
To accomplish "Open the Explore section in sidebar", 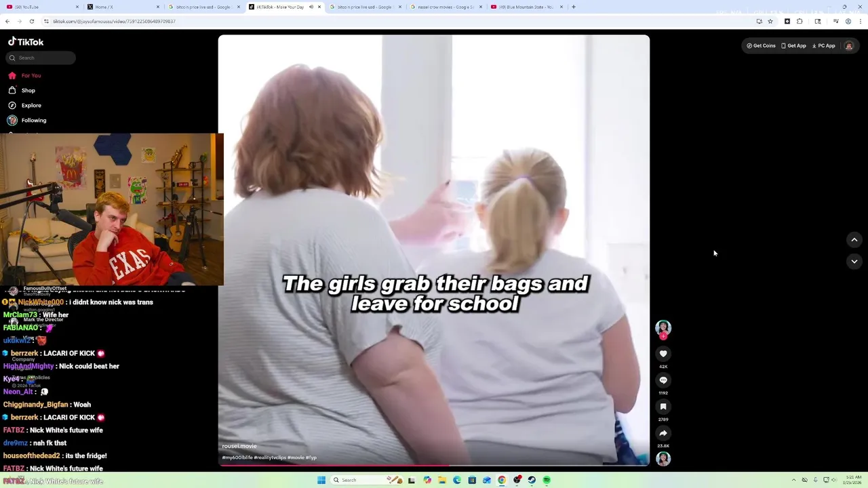I will pyautogui.click(x=24, y=105).
